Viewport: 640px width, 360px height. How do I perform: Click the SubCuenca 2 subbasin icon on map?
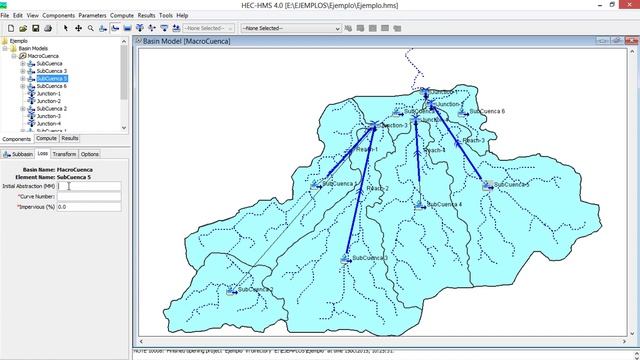click(x=231, y=291)
